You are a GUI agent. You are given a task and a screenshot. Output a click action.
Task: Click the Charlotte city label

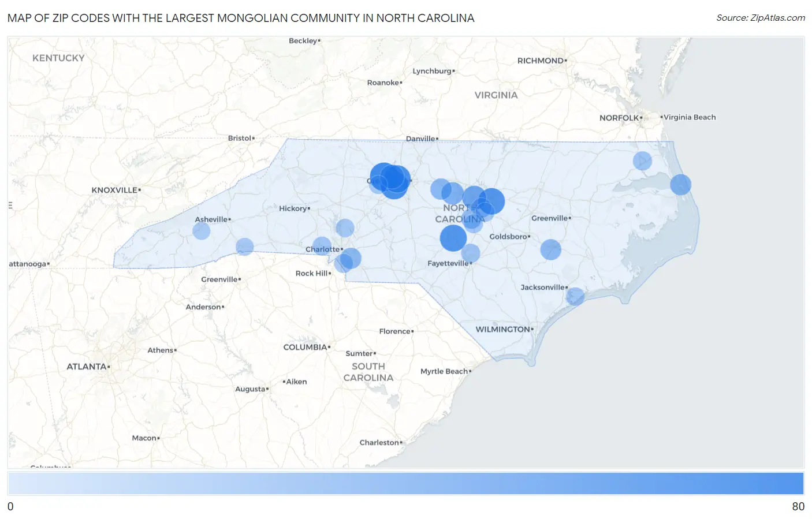[x=322, y=249]
